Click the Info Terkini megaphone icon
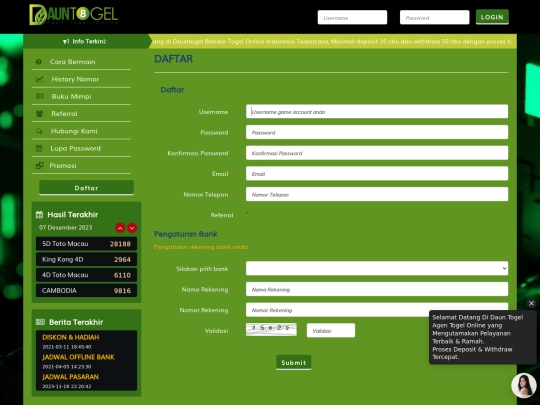This screenshot has width=540, height=405. tap(66, 41)
